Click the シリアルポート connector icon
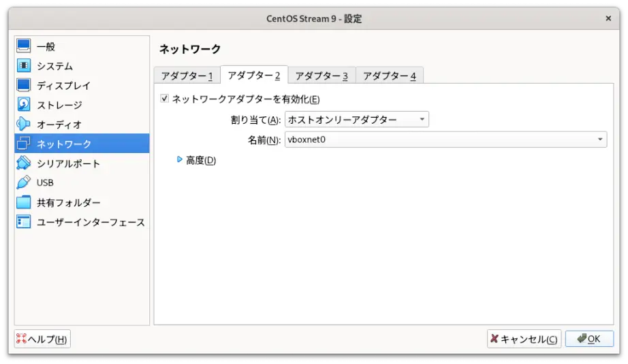 (24, 163)
